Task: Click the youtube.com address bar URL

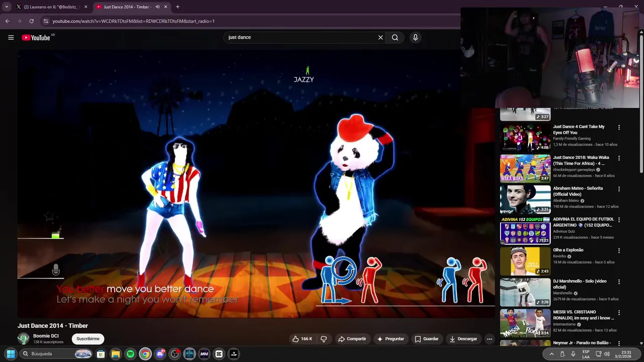Action: (x=133, y=21)
